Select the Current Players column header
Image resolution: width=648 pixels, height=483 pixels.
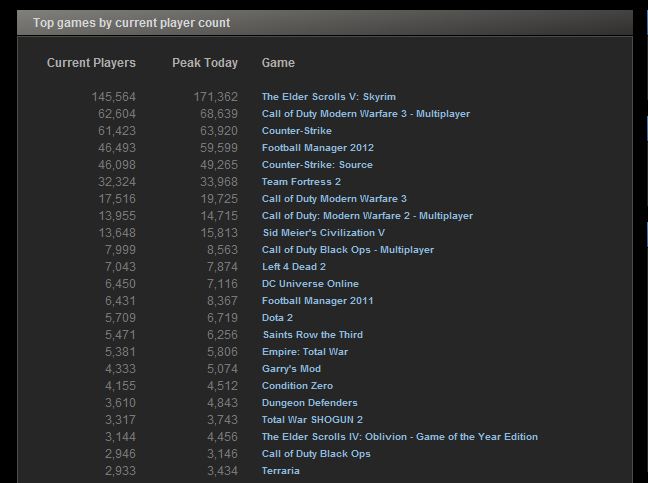(x=91, y=63)
